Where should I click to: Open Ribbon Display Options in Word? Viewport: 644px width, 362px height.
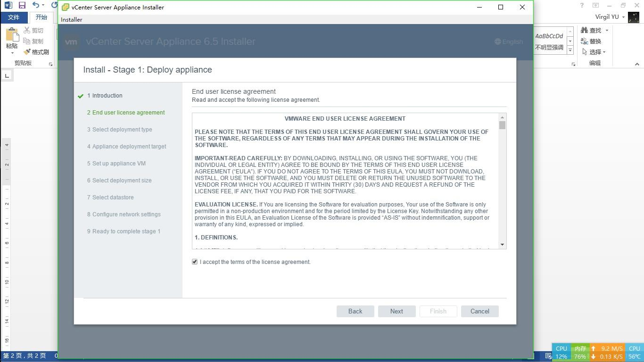[595, 5]
